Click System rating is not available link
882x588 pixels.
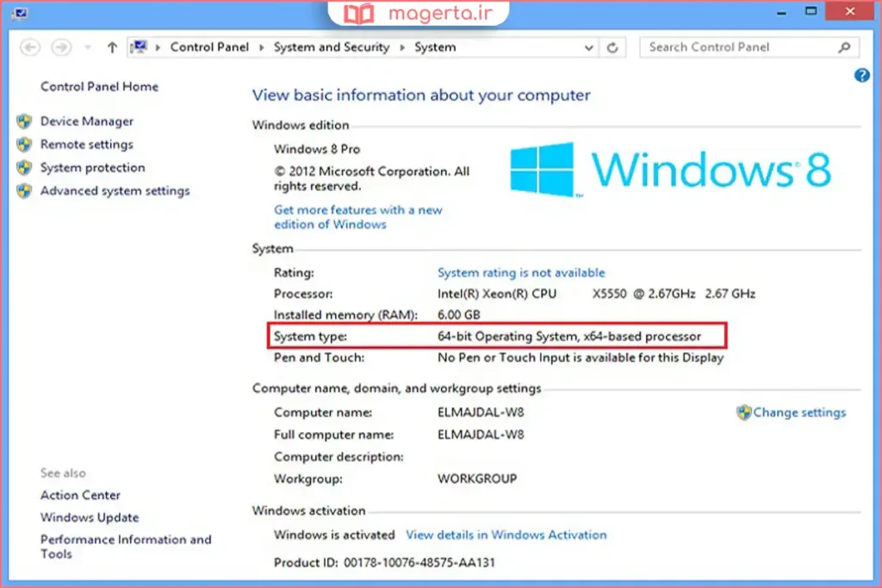pos(521,272)
